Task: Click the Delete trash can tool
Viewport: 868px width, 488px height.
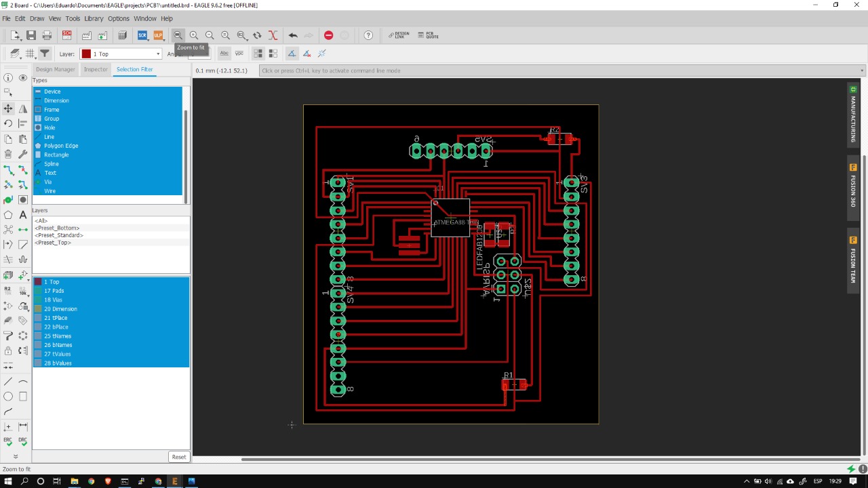Action: (8, 154)
